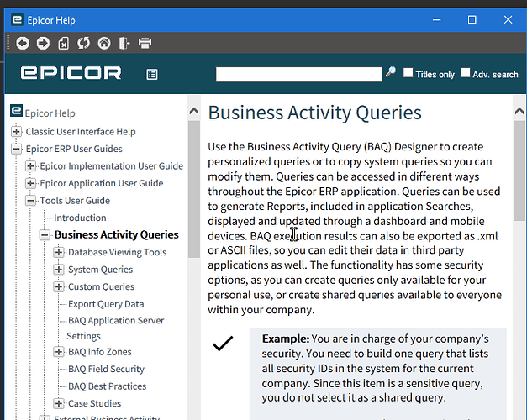Click the magnifier search icon

tap(391, 71)
